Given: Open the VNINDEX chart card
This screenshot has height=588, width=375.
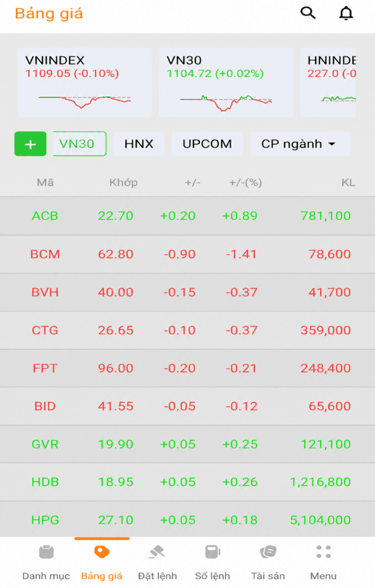Looking at the screenshot, I should 85,82.
